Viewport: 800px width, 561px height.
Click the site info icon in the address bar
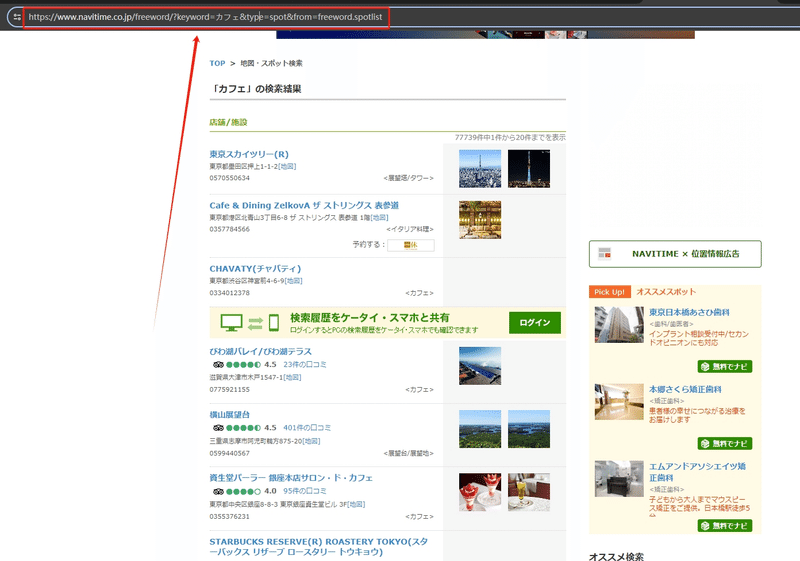tap(17, 17)
